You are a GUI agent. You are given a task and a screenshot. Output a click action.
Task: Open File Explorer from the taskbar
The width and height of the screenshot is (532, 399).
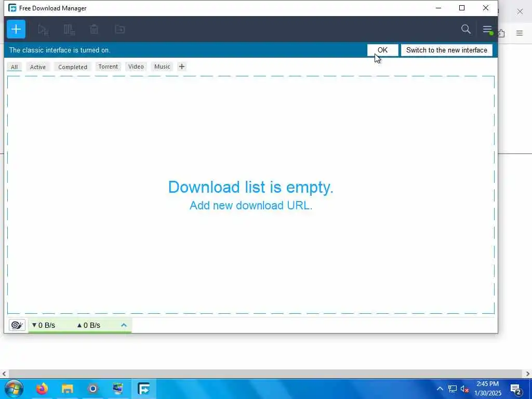68,389
